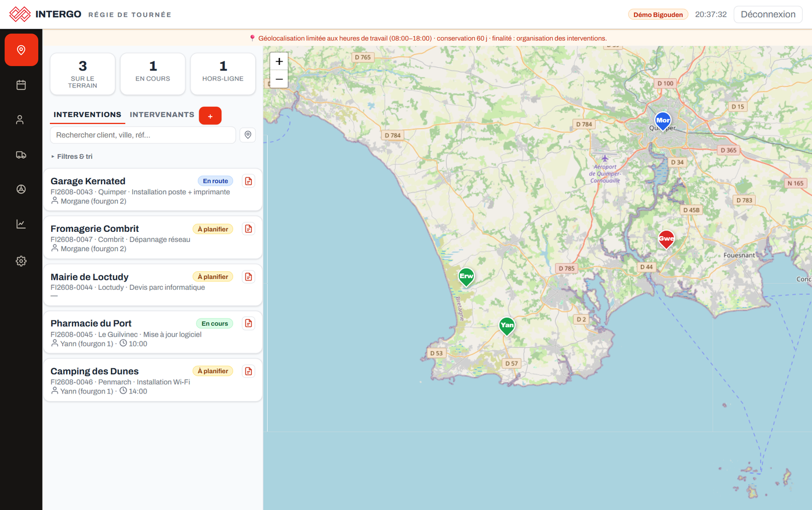Screen dimensions: 812x510
Task: Open the map view in the sidebar
Action: point(21,50)
